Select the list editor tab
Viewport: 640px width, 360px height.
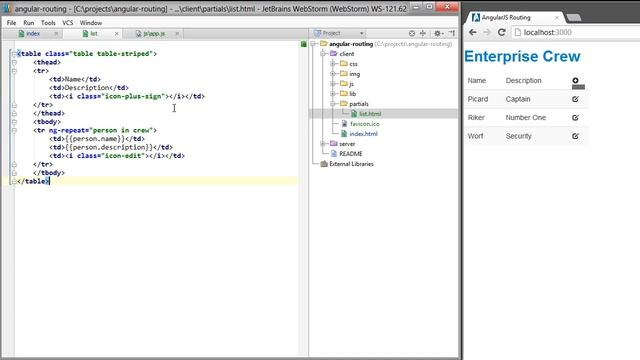(x=93, y=33)
